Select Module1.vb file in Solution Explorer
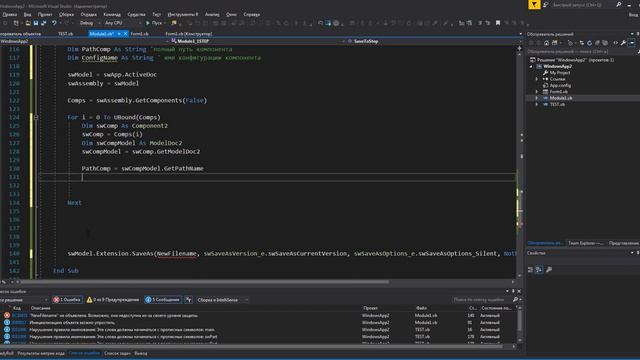Image resolution: width=640 pixels, height=360 pixels. (560, 98)
